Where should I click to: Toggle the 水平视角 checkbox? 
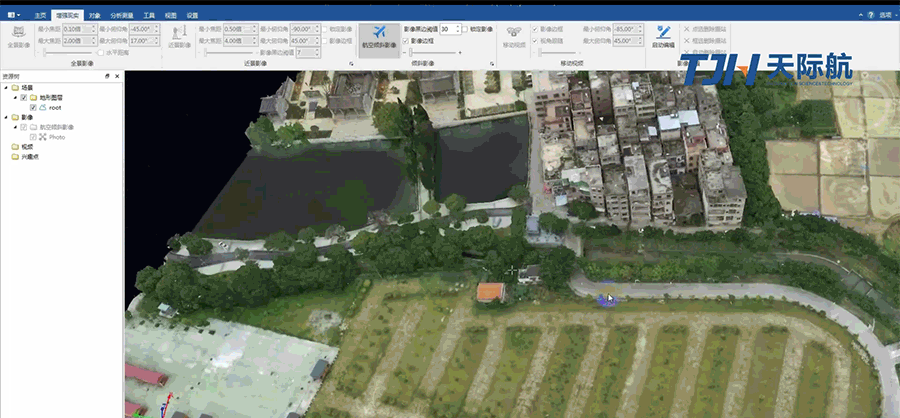(x=101, y=52)
